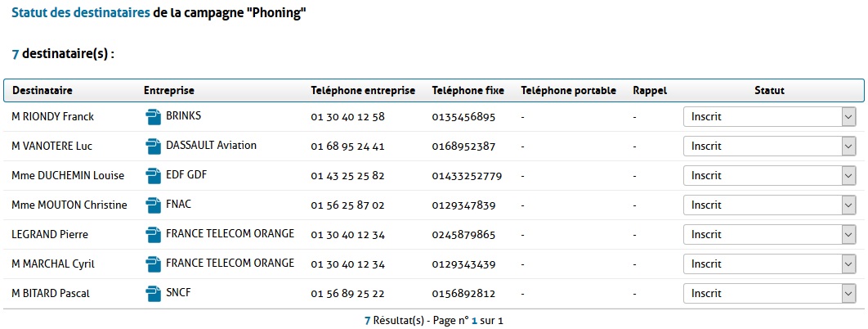Screen dimensions: 868x329
Task: Open the Statut dropdown for Mme DUCHEMIN Louise
Action: coord(769,176)
